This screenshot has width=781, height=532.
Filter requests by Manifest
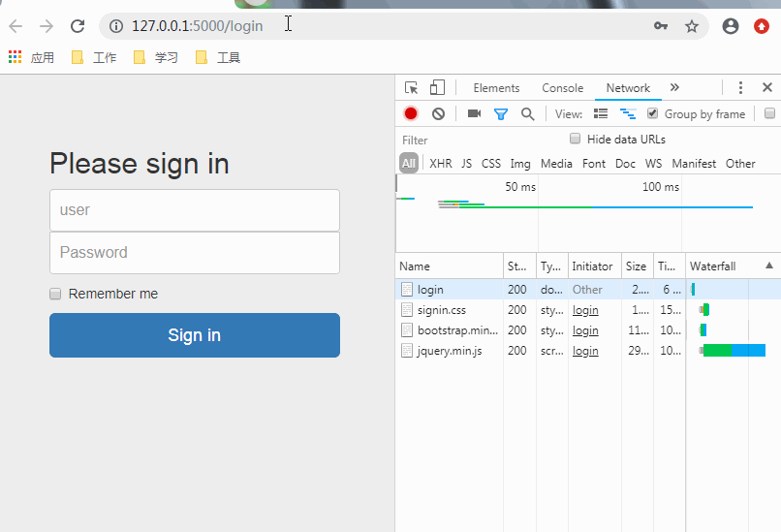click(x=694, y=164)
